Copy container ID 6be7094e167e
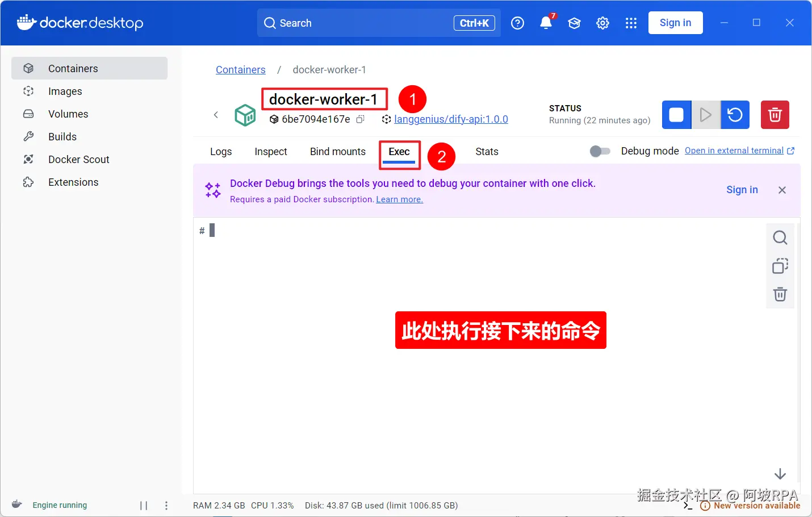Image resolution: width=812 pixels, height=517 pixels. click(360, 119)
